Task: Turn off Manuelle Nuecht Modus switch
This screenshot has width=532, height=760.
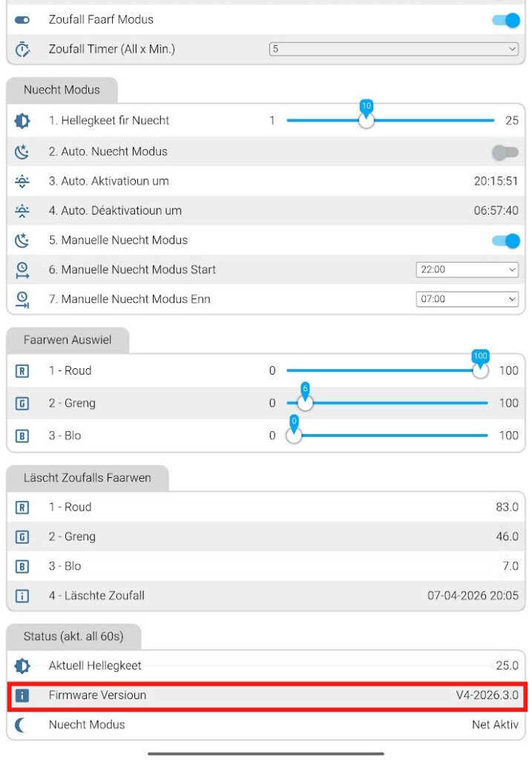Action: 506,241
